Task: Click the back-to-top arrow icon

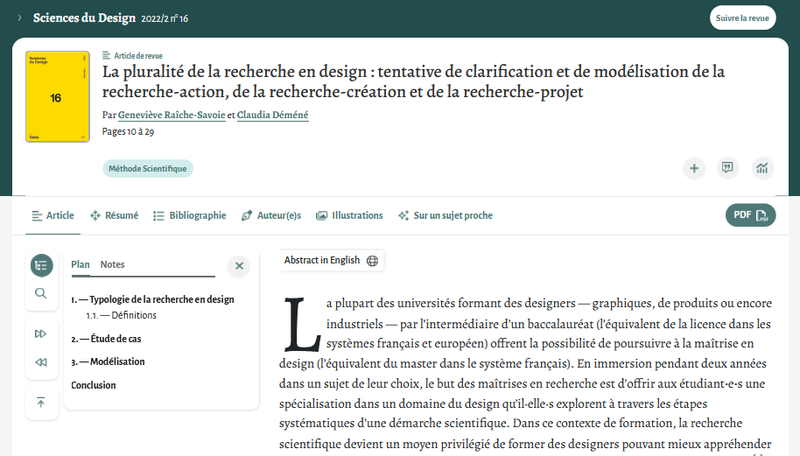Action: point(41,402)
